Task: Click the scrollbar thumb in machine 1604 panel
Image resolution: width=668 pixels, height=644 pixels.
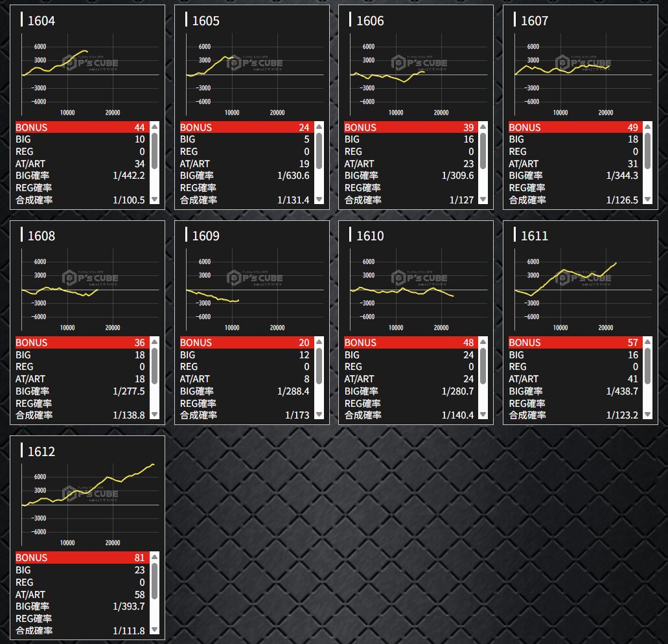Action: (x=155, y=151)
